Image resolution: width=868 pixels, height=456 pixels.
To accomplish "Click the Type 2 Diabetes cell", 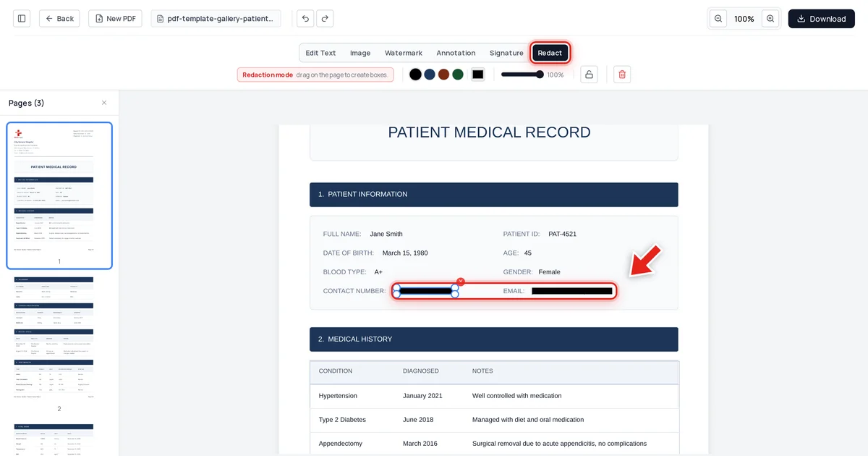I will (342, 420).
